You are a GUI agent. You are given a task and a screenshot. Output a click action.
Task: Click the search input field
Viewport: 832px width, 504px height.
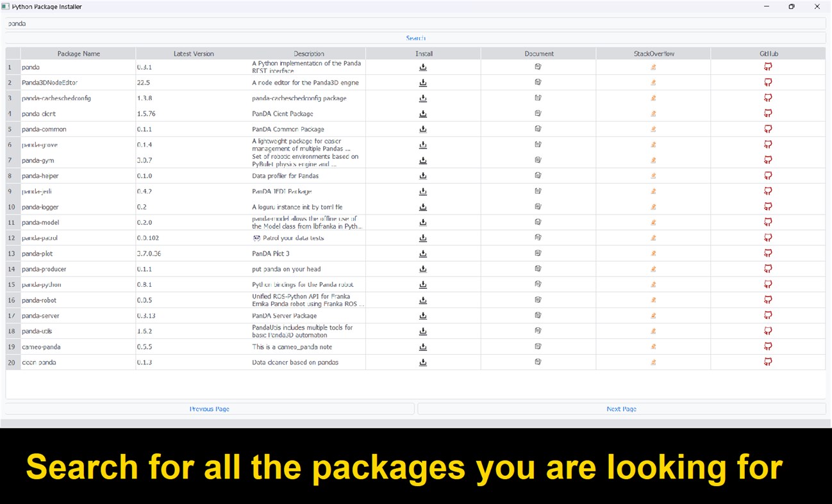pos(415,23)
